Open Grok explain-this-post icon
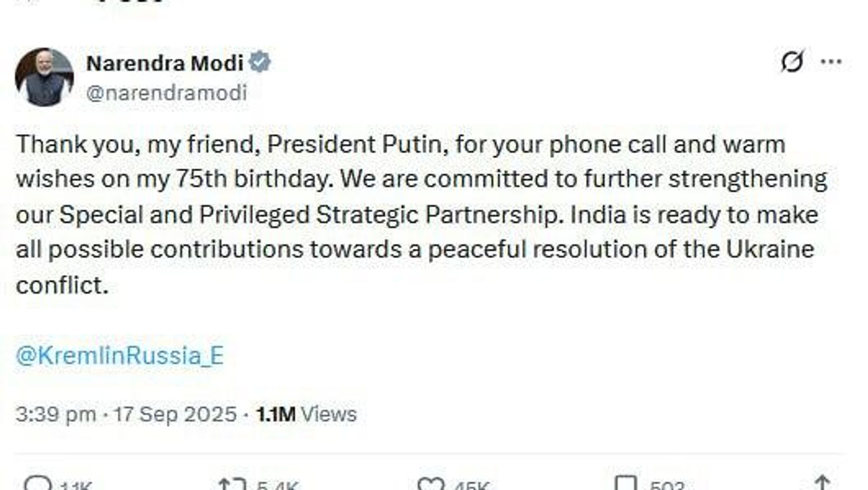 click(792, 62)
